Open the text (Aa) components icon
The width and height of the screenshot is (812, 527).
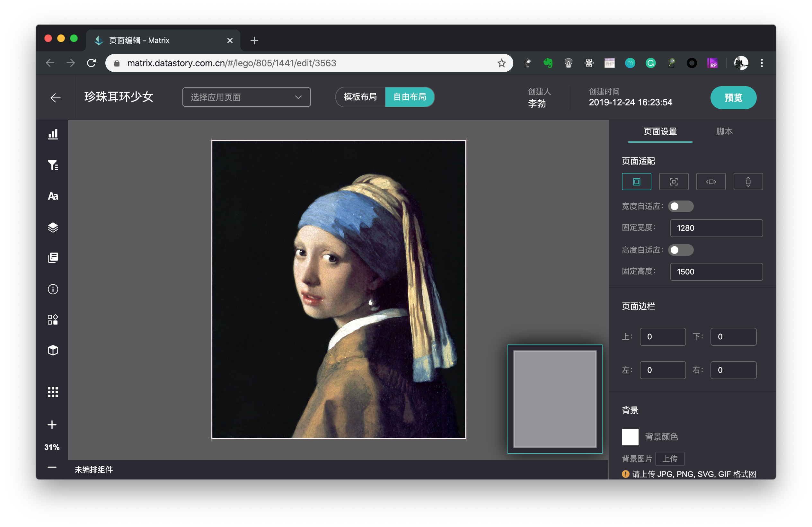pos(53,196)
